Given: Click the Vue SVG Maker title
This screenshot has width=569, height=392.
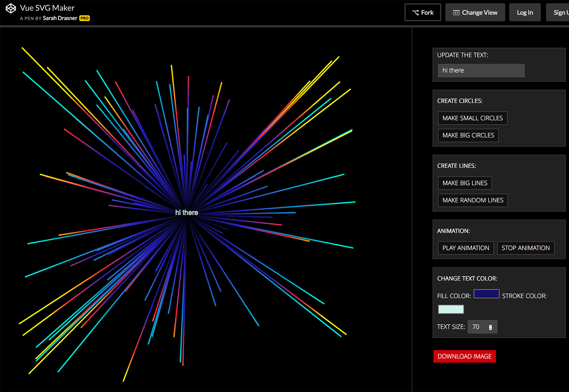Looking at the screenshot, I should pos(47,8).
